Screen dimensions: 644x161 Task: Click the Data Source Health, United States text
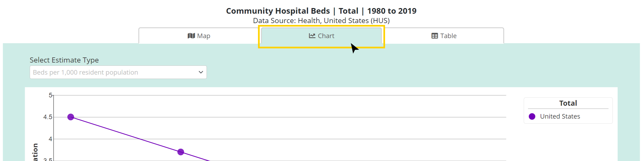[x=321, y=21]
